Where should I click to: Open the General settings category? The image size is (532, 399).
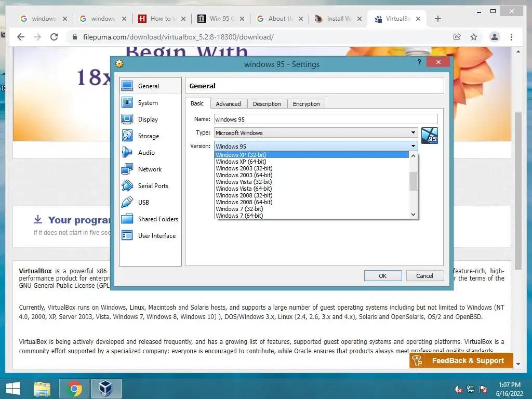tap(150, 86)
